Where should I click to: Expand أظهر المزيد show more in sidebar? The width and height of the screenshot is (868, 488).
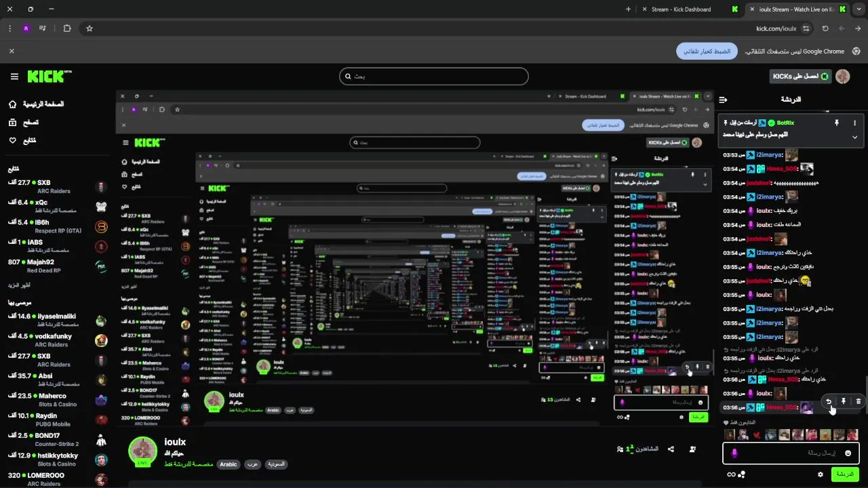(x=20, y=285)
